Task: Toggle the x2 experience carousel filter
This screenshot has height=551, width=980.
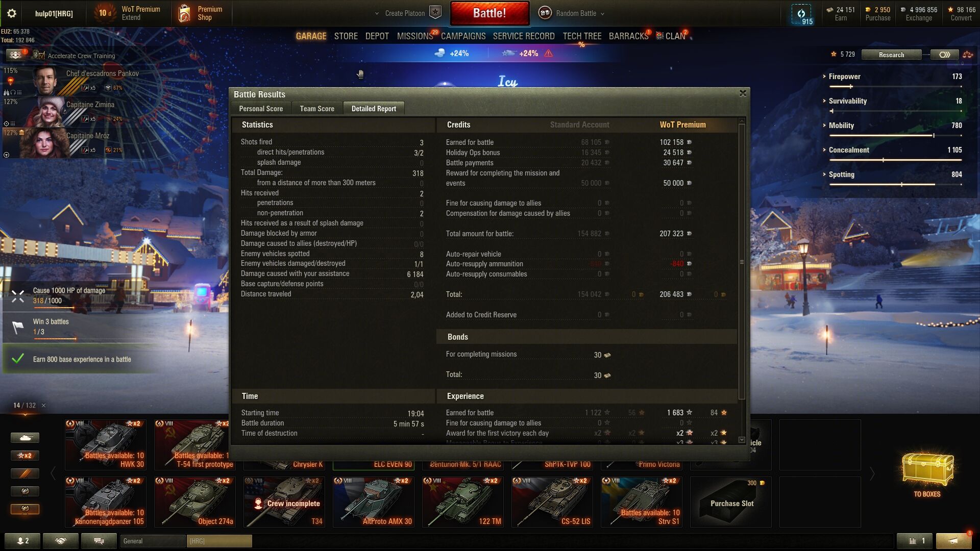Action: [24, 456]
